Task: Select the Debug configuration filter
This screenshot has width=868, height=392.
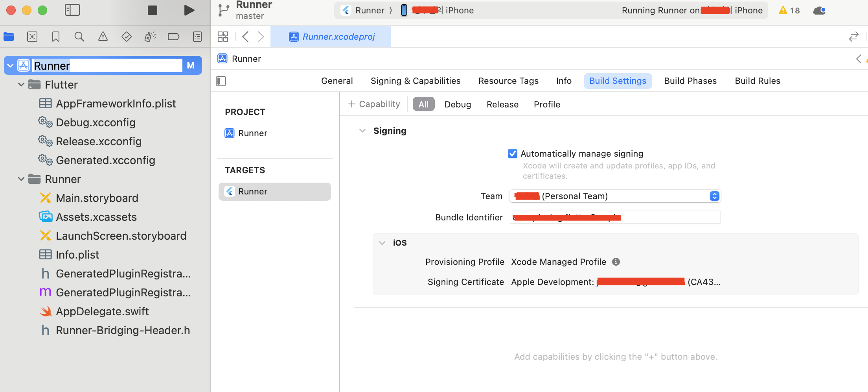Action: pyautogui.click(x=458, y=104)
